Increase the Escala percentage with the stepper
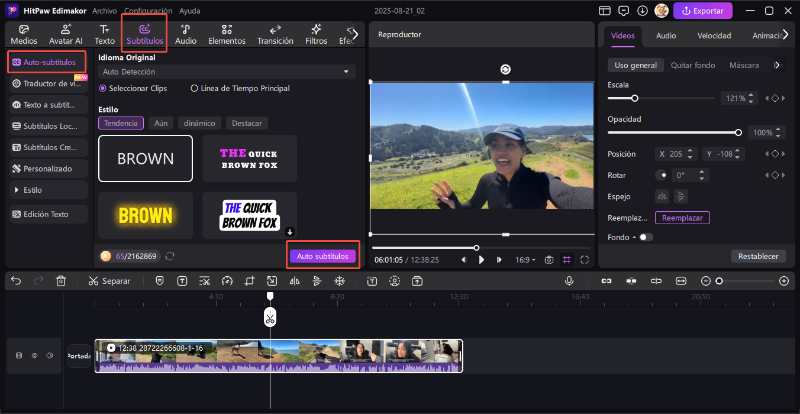The image size is (800, 414). tap(752, 95)
